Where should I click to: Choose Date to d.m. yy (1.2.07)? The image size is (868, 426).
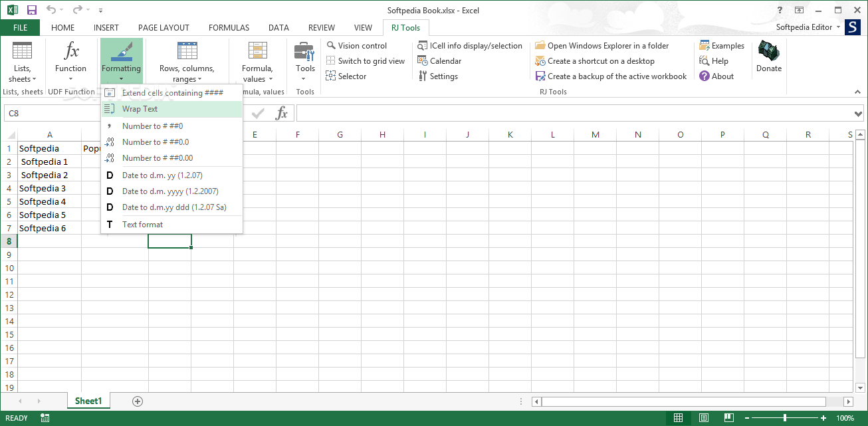click(x=171, y=175)
